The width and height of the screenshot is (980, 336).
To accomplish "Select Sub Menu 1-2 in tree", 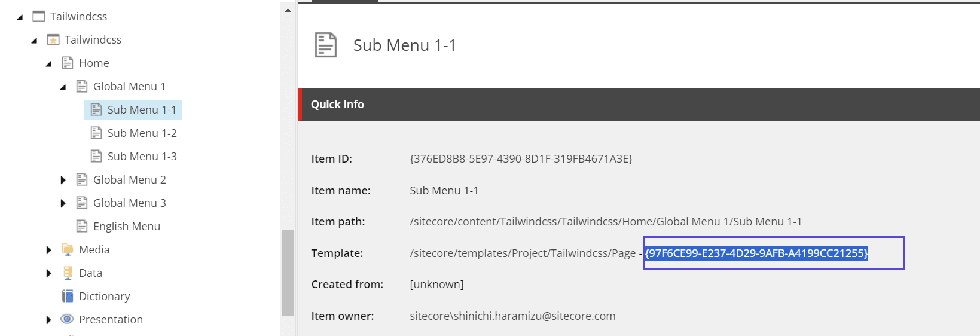I will click(142, 133).
